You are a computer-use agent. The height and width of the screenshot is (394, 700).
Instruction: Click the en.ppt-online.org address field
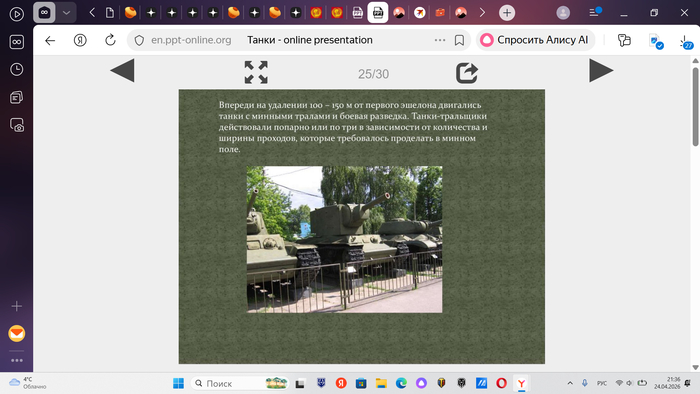[191, 40]
